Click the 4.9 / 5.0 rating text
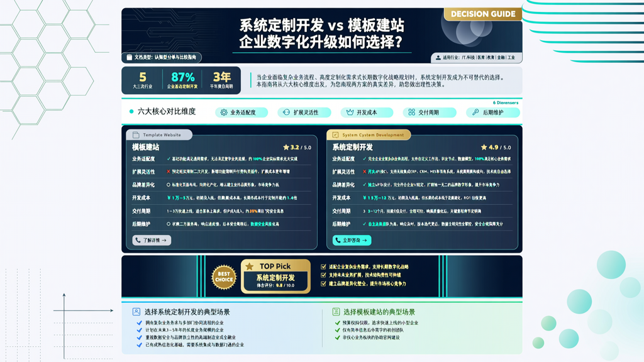644x362 pixels. pos(500,147)
